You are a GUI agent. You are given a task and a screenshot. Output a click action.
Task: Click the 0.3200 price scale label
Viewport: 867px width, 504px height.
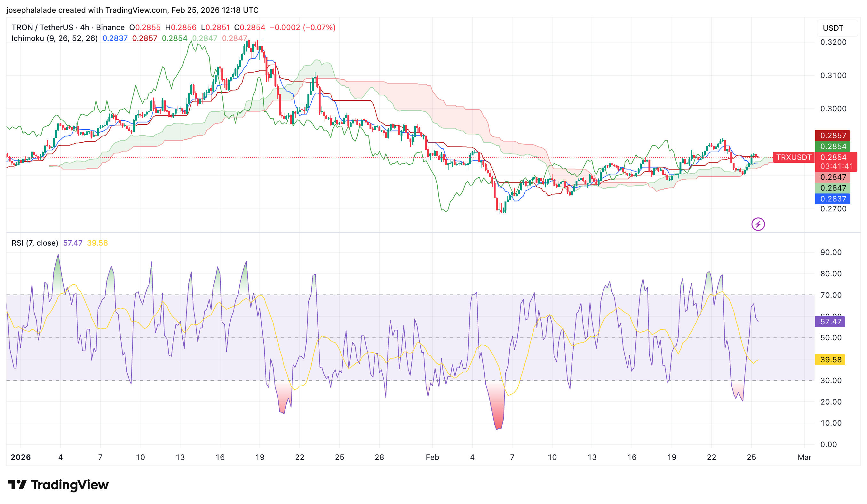point(833,42)
